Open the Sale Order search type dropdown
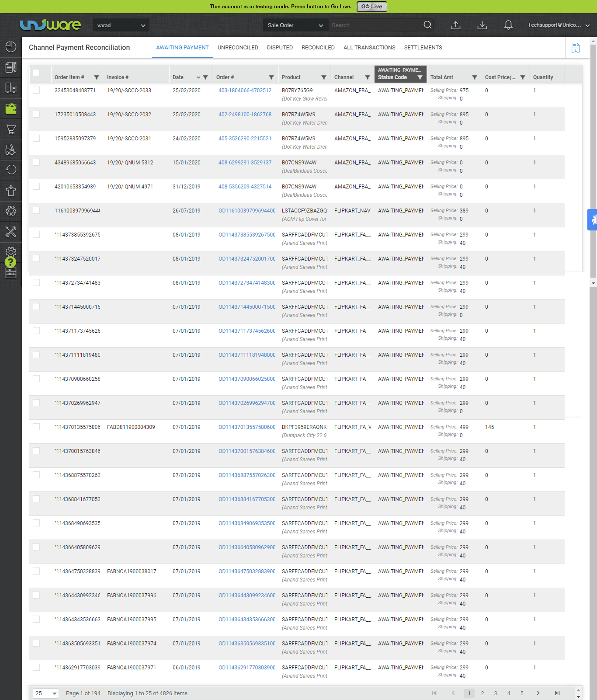This screenshot has height=700, width=597. pos(295,25)
